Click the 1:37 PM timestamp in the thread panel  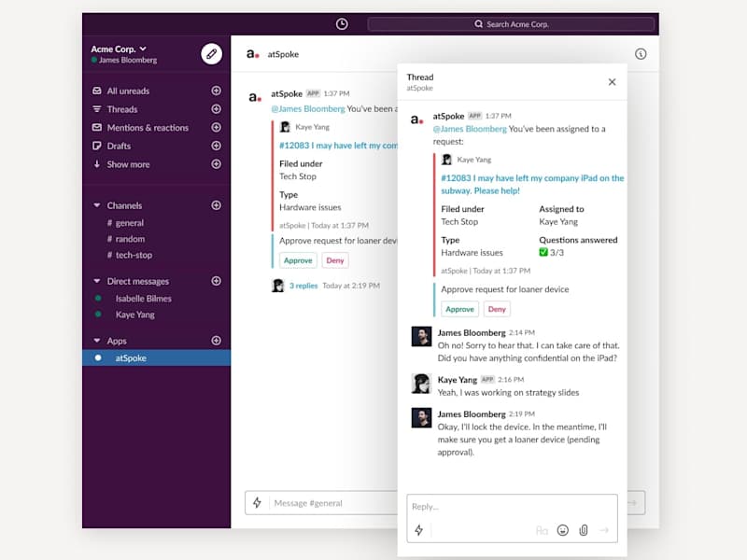[x=499, y=116]
